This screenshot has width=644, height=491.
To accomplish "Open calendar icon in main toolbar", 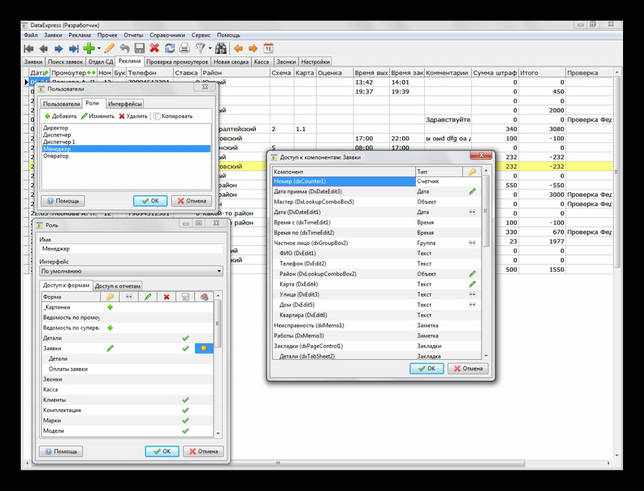I will coord(268,48).
